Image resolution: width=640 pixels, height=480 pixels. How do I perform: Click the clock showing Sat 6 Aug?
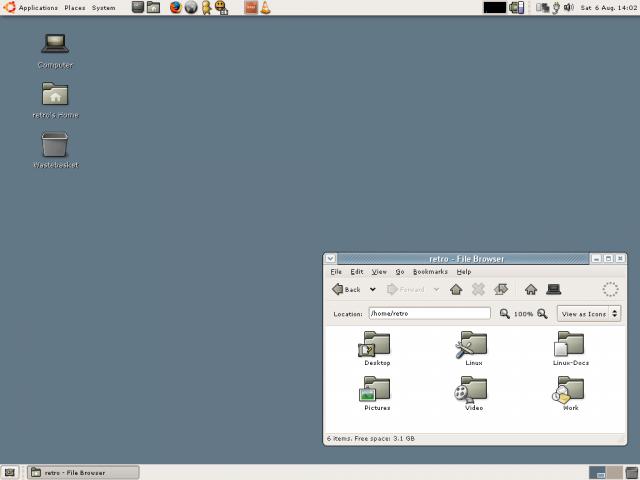[609, 8]
